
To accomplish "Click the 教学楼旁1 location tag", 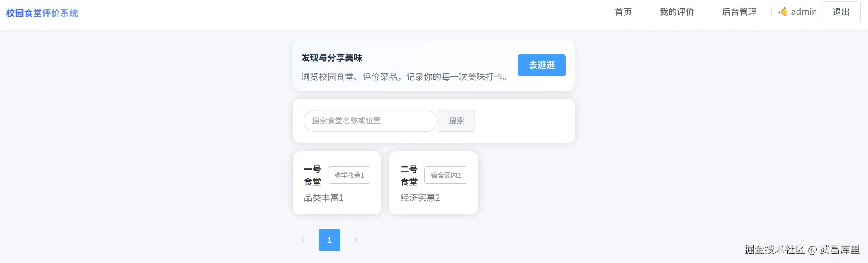I will [x=349, y=175].
